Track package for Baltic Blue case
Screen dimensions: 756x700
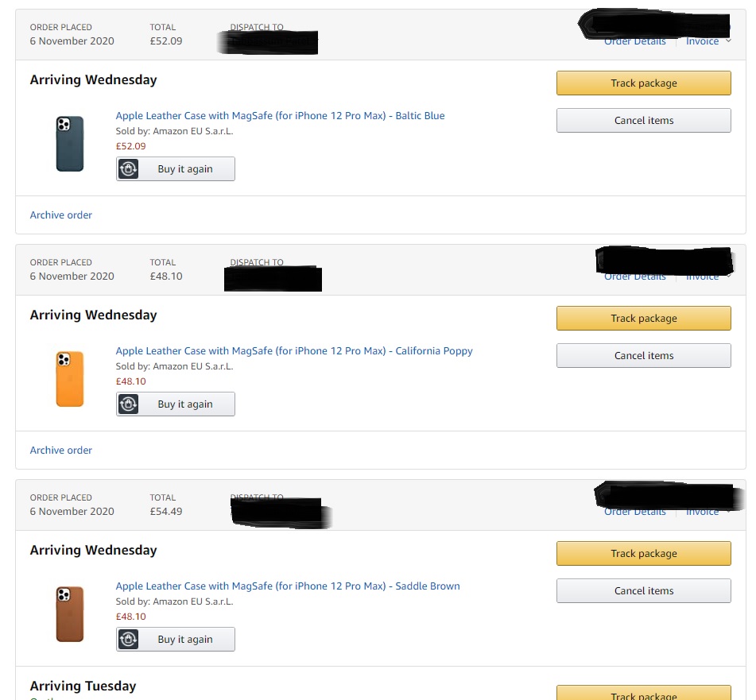pyautogui.click(x=643, y=83)
